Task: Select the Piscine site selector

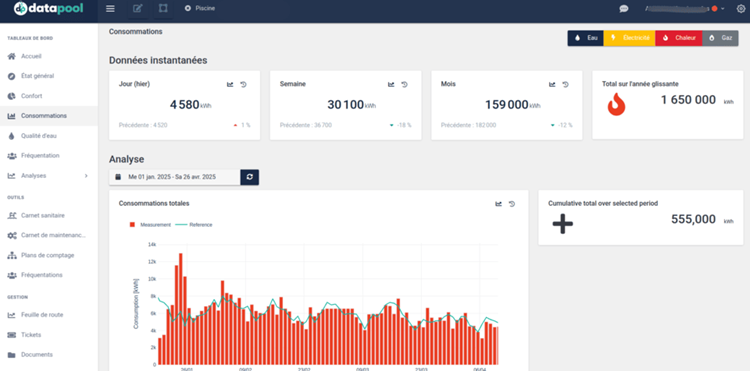Action: [200, 9]
